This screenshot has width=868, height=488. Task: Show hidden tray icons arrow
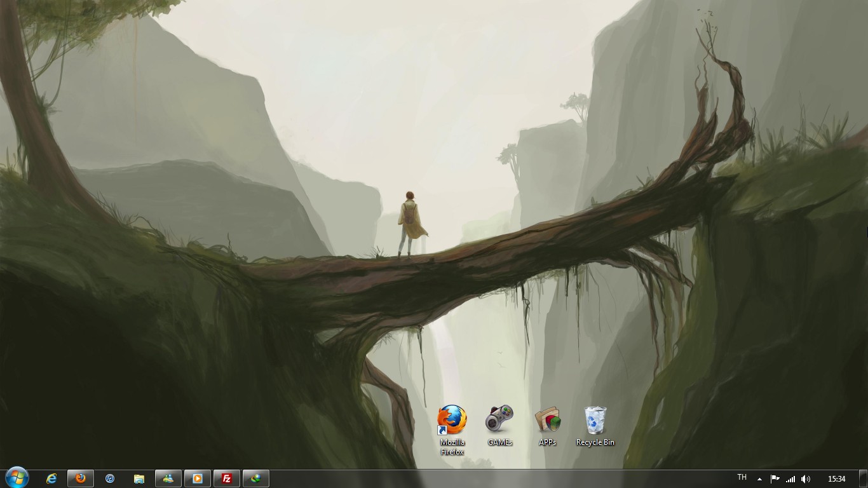[759, 479]
